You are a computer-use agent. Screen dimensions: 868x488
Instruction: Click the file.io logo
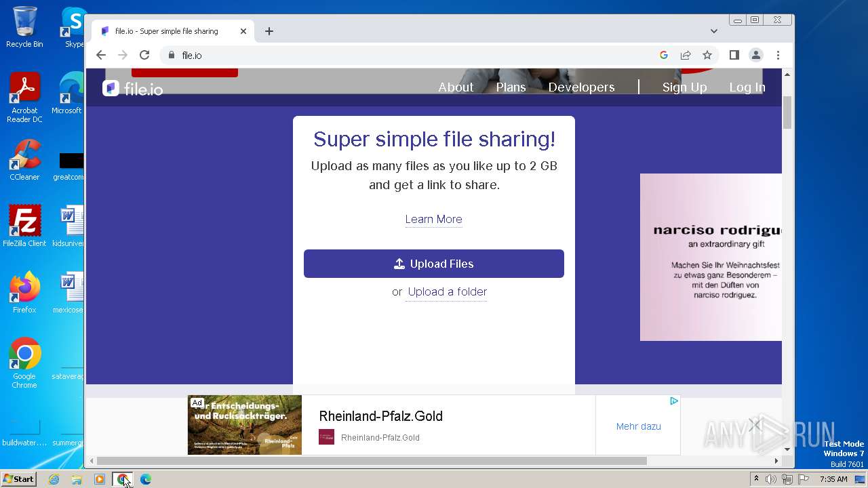tap(133, 88)
